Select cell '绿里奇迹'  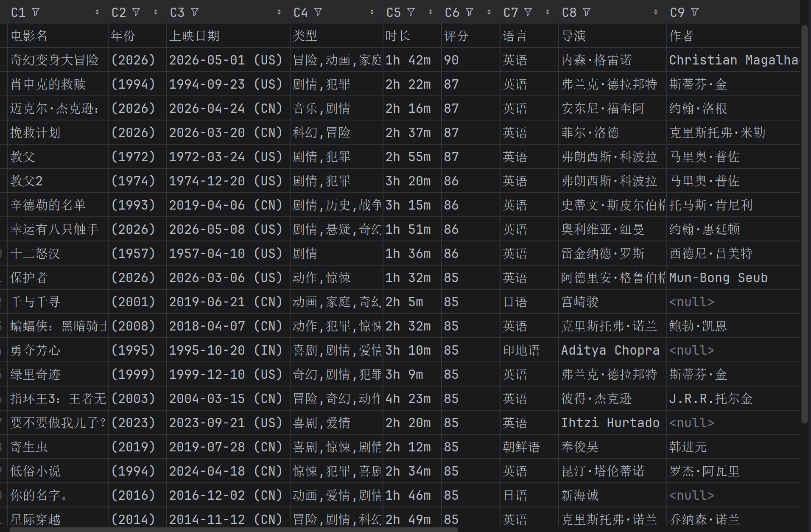pos(58,374)
